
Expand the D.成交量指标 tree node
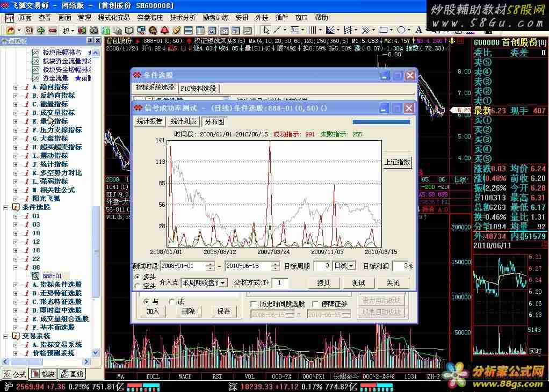pos(16,113)
